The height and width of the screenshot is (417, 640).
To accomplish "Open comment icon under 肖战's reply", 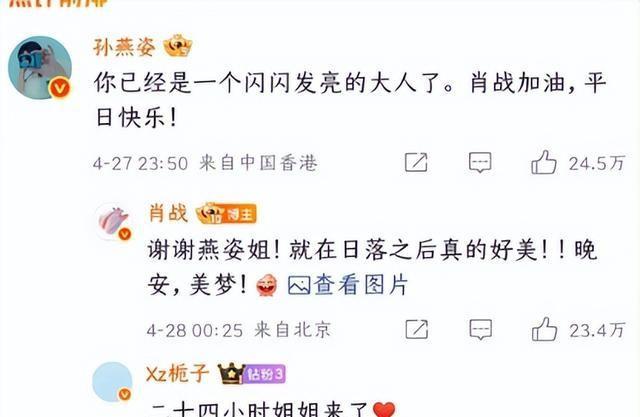I will 480,329.
